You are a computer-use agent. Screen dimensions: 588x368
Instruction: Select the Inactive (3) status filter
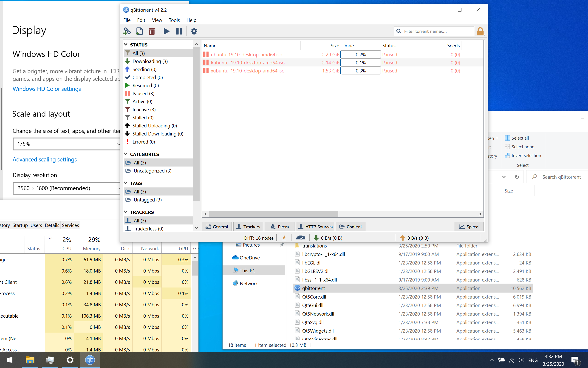click(x=158, y=109)
